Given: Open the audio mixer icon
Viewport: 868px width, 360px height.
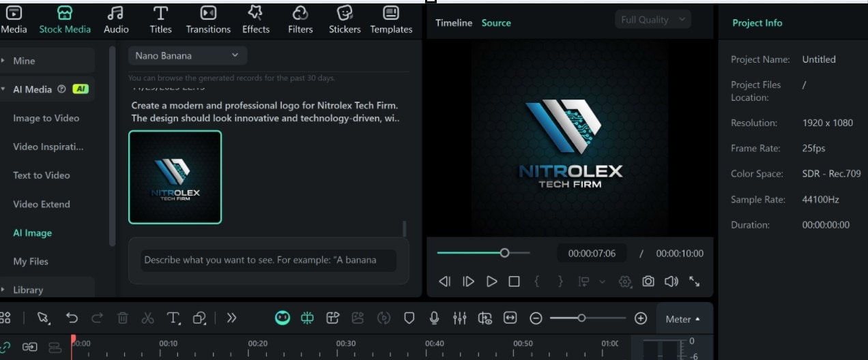Looking at the screenshot, I should pos(460,318).
